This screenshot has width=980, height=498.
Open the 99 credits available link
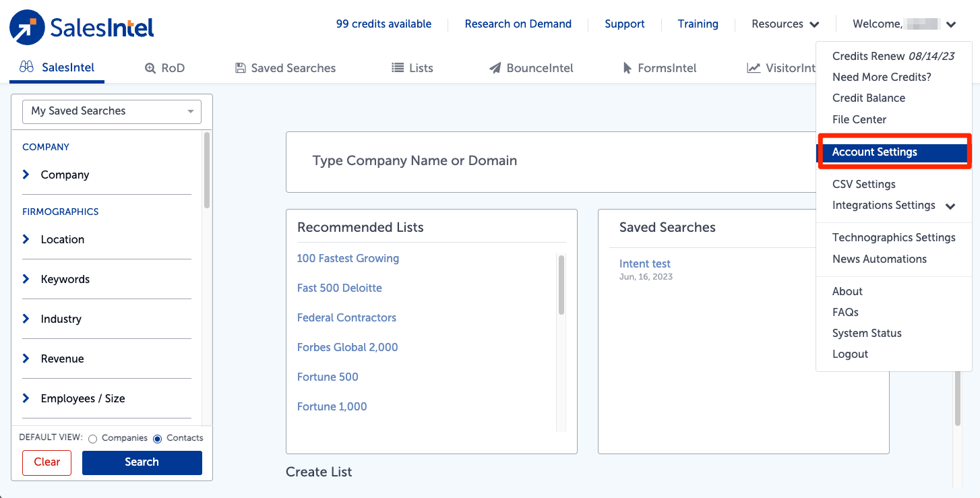click(384, 24)
